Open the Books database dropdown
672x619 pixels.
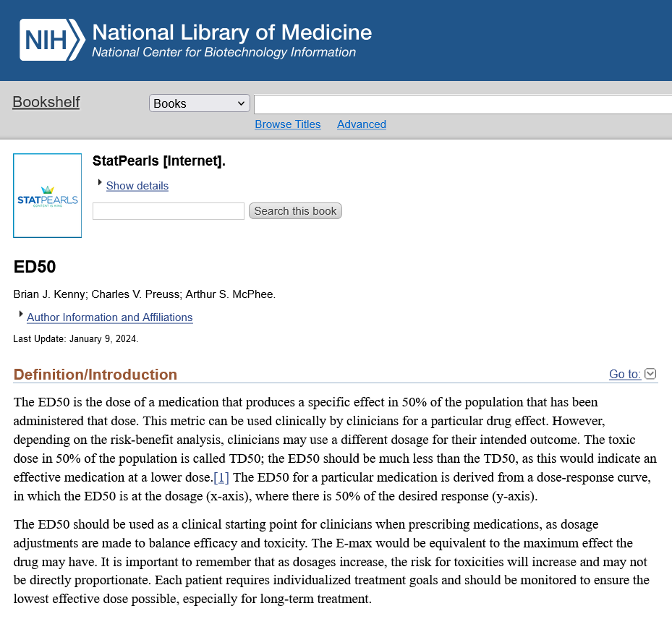coord(200,103)
